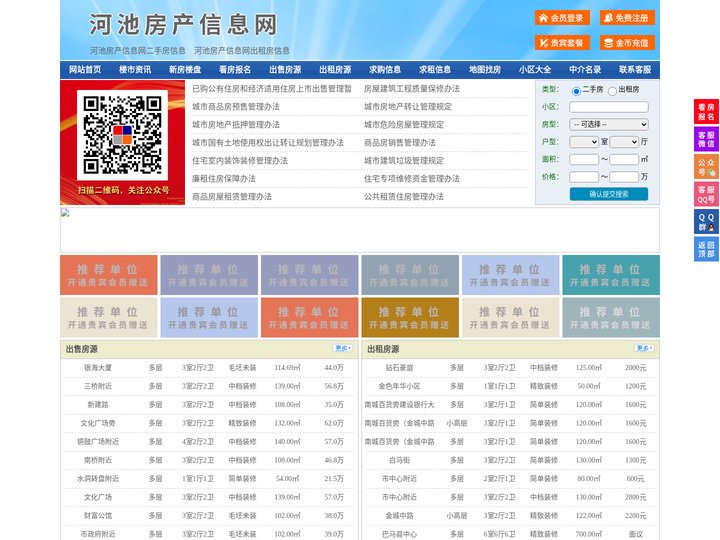Open 白马街 rental listing
The width and height of the screenshot is (720, 540).
[399, 460]
